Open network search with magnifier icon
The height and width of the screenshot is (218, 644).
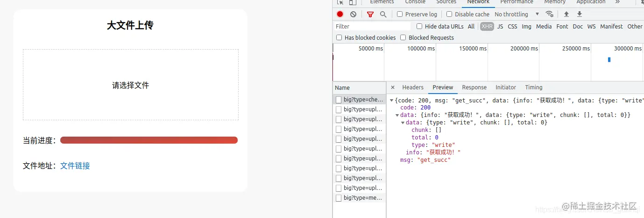pos(383,15)
